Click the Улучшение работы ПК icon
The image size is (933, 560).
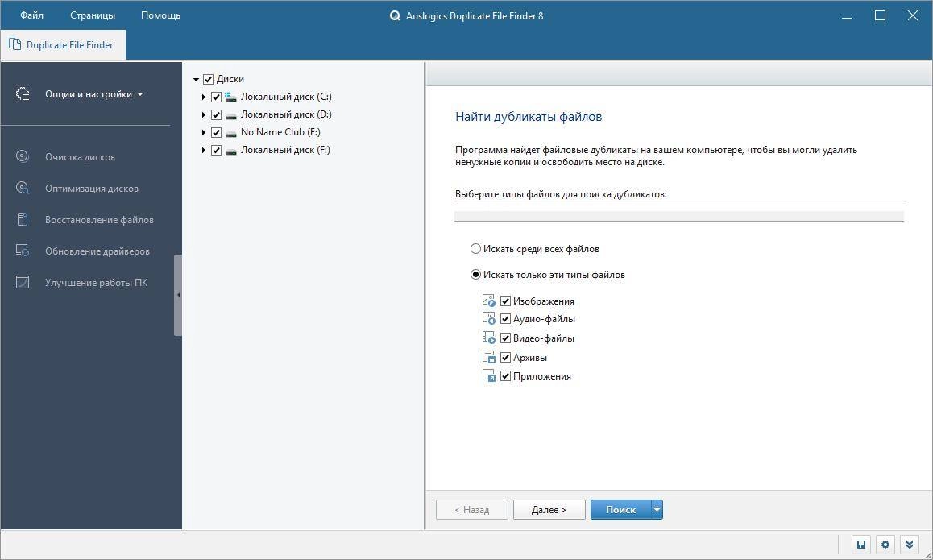coord(22,282)
